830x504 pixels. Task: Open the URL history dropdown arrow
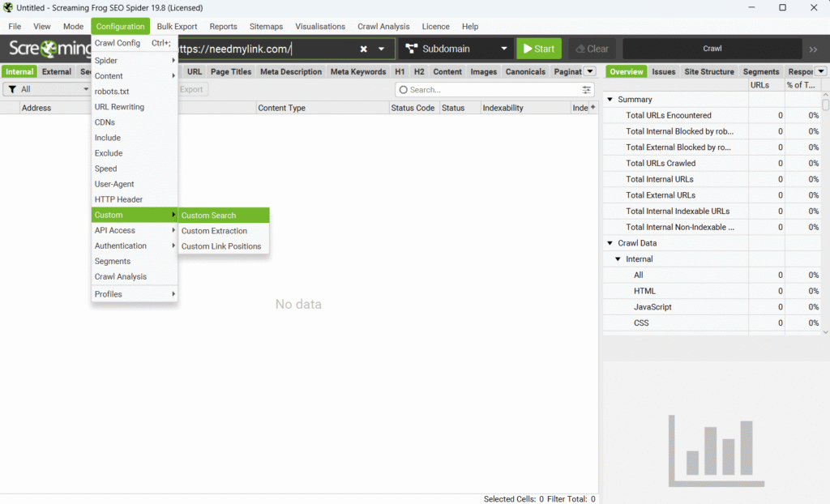[382, 49]
